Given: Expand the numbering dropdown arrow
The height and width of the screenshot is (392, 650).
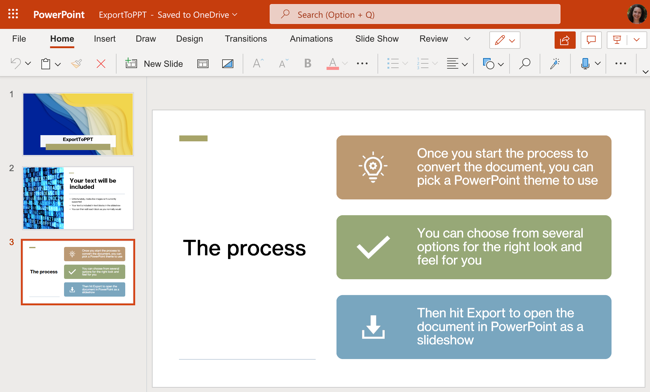Looking at the screenshot, I should (x=435, y=63).
